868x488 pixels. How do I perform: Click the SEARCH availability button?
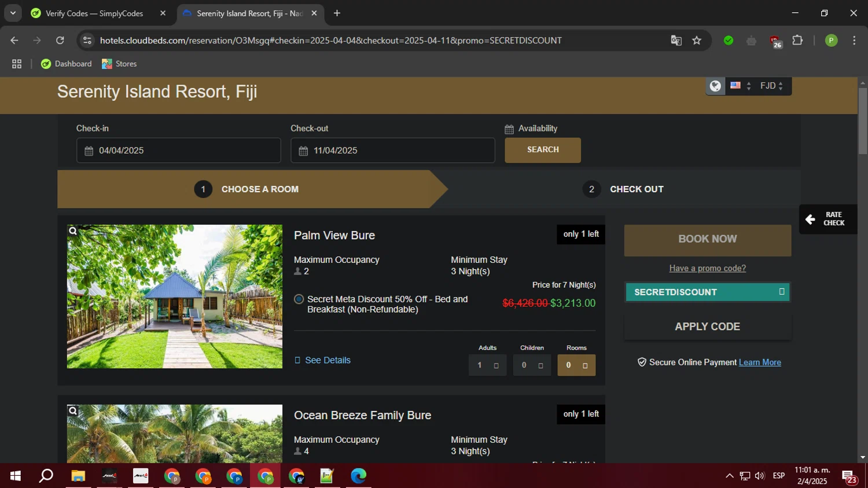point(543,150)
